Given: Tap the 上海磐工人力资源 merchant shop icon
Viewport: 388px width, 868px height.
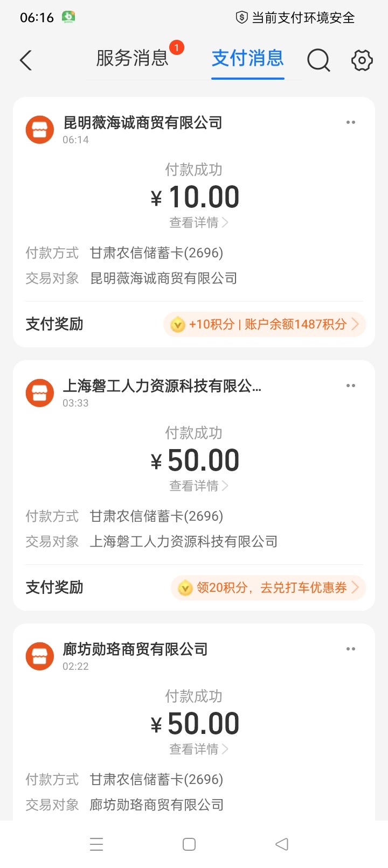Looking at the screenshot, I should coord(40,393).
